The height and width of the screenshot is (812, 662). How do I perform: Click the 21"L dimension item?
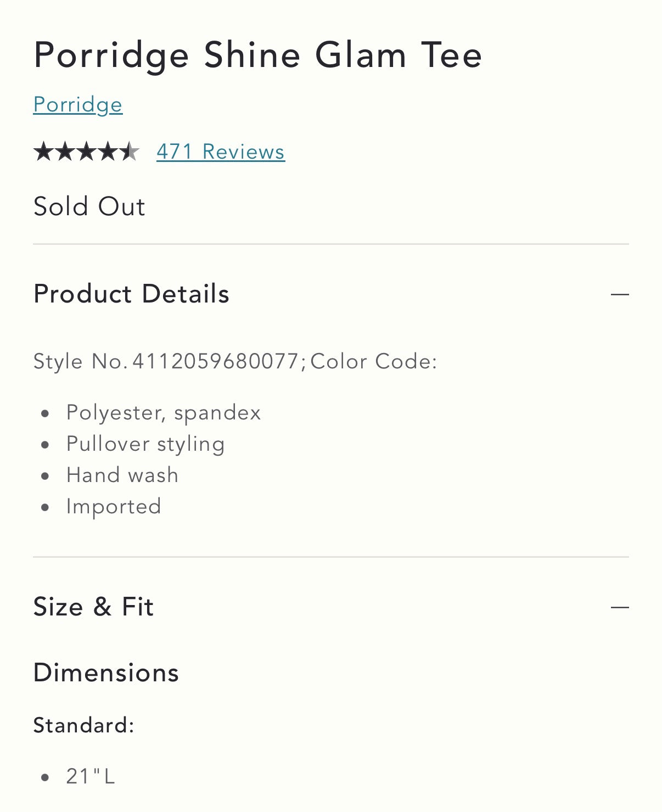tap(91, 776)
